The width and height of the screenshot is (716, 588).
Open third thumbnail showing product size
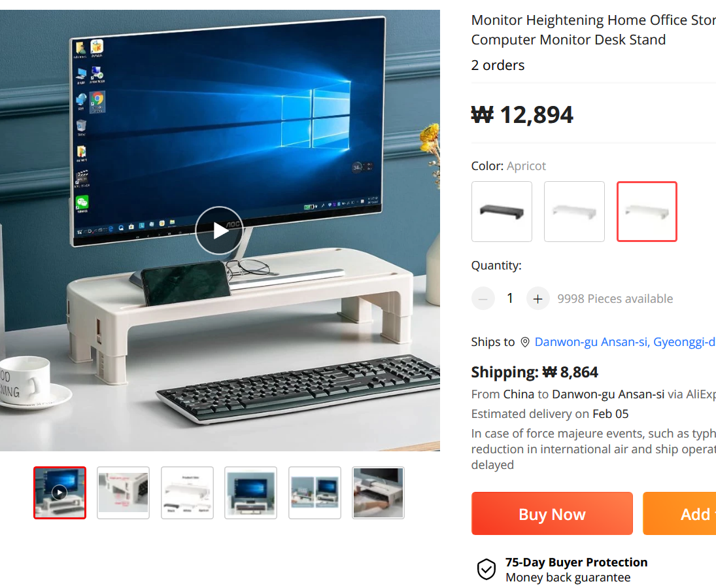[187, 493]
